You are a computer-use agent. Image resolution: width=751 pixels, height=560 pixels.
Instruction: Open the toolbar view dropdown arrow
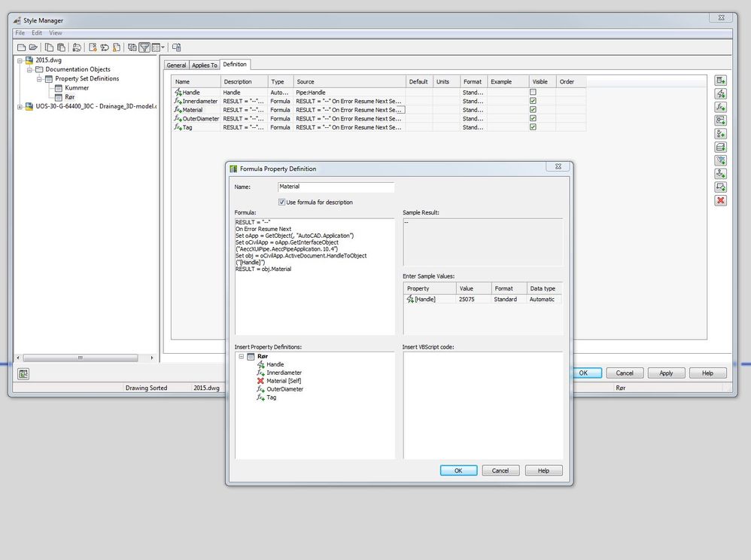pos(163,47)
